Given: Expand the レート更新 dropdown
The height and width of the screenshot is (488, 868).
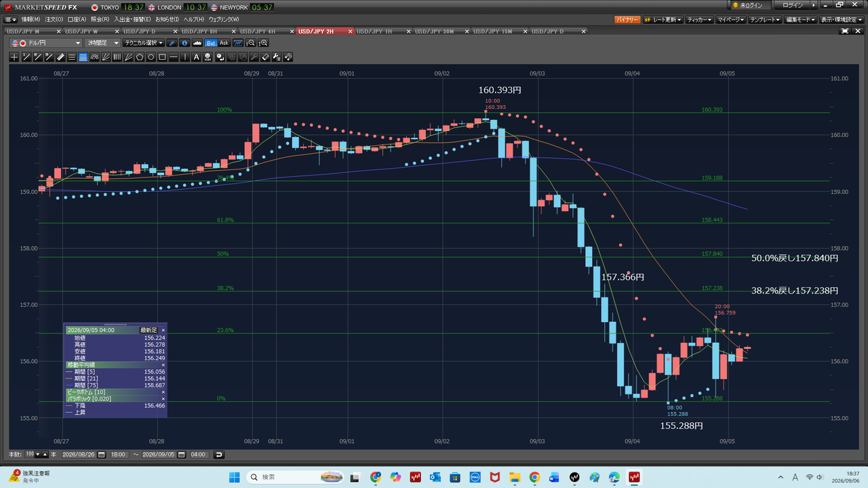Looking at the screenshot, I should 662,20.
